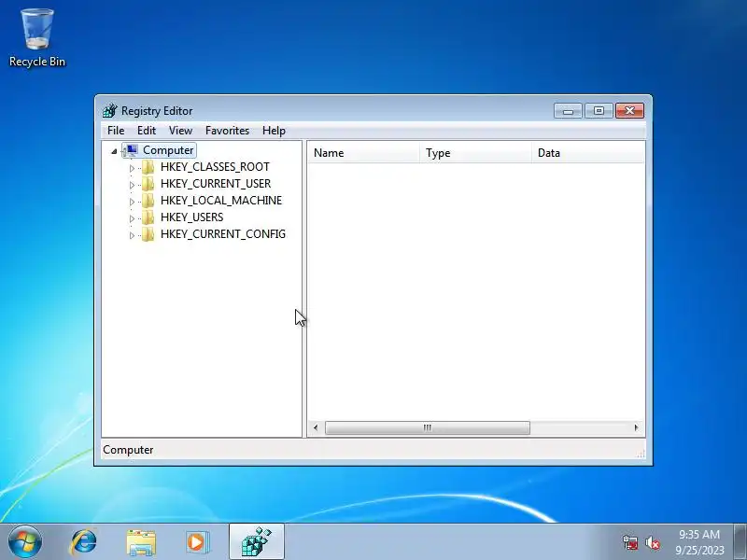
Task: Click the taskbar clock showing 9:35 AM
Action: [699, 542]
